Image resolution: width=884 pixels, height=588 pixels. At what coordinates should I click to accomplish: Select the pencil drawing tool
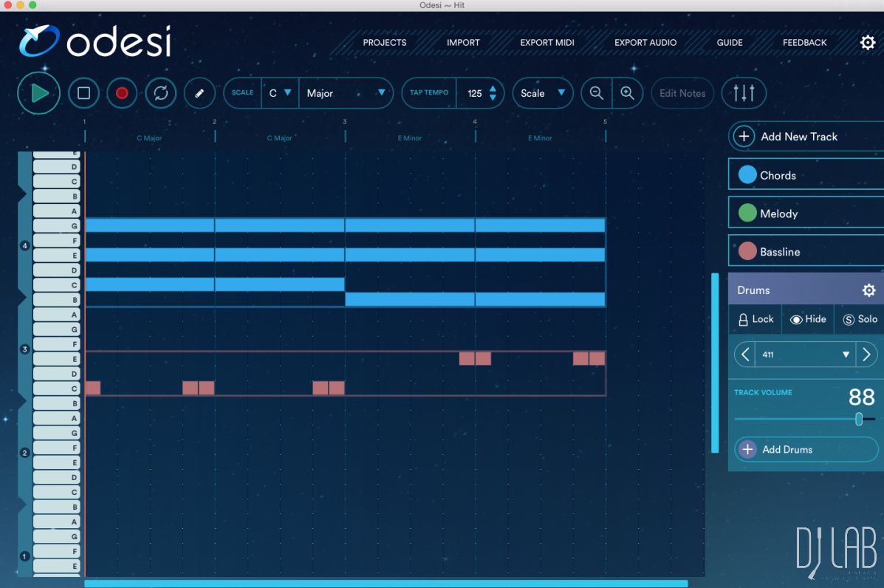(199, 93)
